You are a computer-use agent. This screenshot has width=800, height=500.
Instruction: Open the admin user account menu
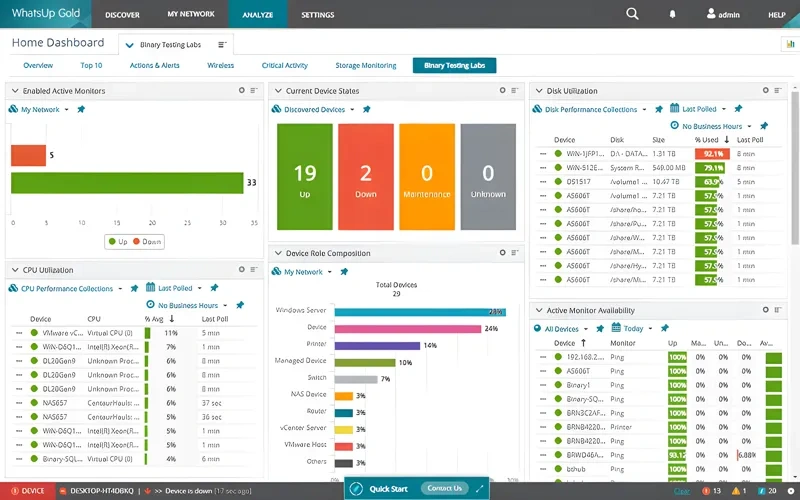pos(723,14)
